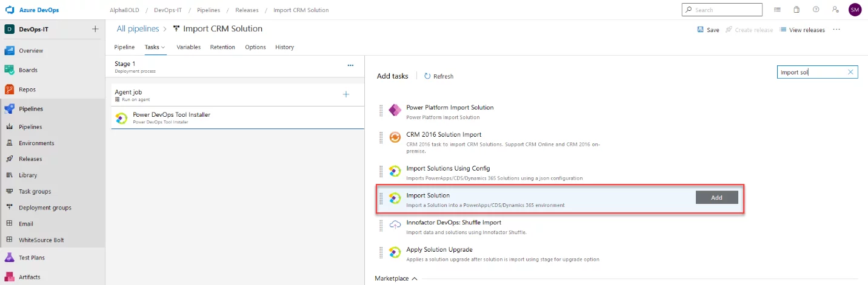
Task: Click the Add button for Import Solution
Action: (716, 197)
